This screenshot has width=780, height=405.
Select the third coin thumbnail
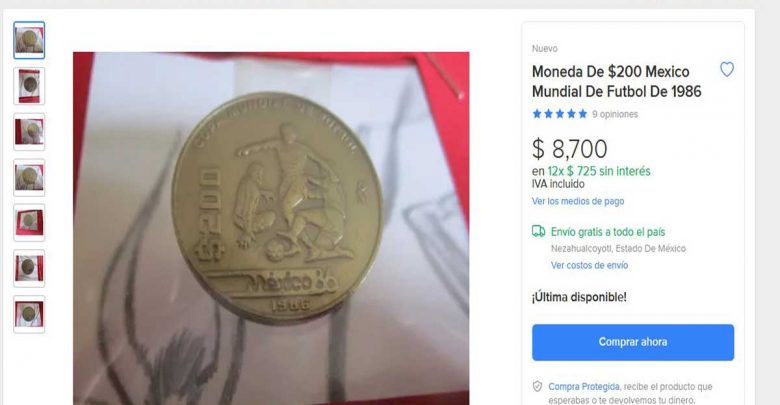click(29, 132)
